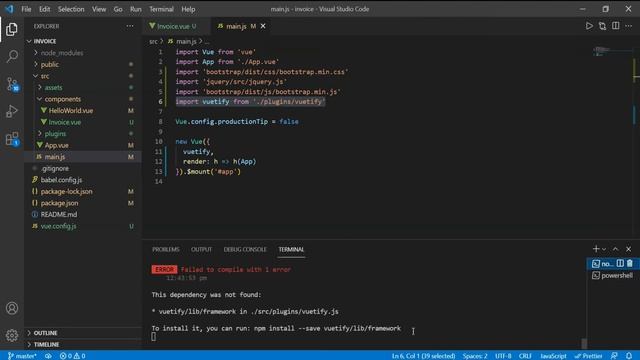
Task: Change indentation from Spaces: 2
Action: pyautogui.click(x=475, y=356)
